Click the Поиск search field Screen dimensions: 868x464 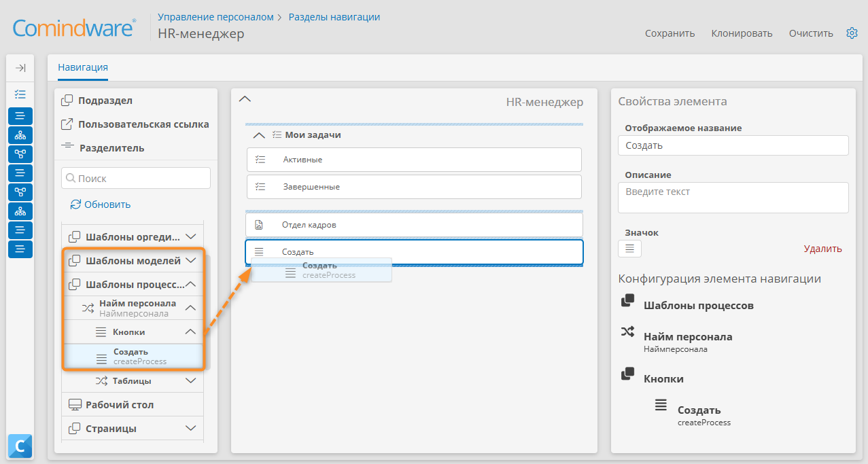[x=136, y=178]
